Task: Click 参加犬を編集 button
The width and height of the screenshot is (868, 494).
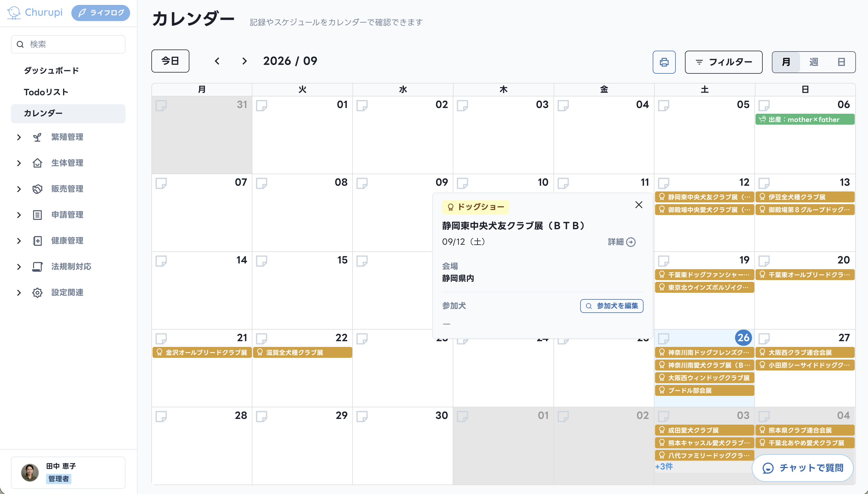Action: [x=612, y=306]
